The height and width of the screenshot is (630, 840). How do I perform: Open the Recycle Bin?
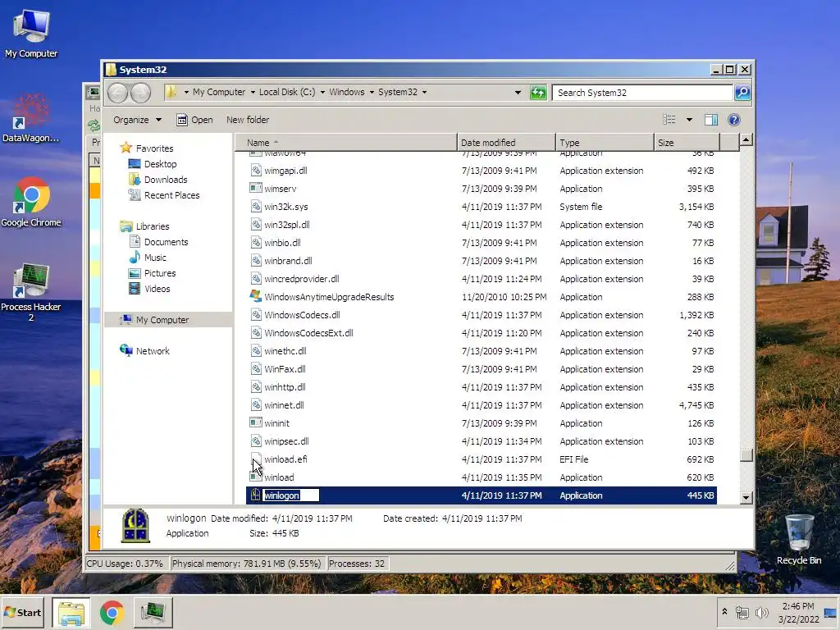tap(799, 539)
